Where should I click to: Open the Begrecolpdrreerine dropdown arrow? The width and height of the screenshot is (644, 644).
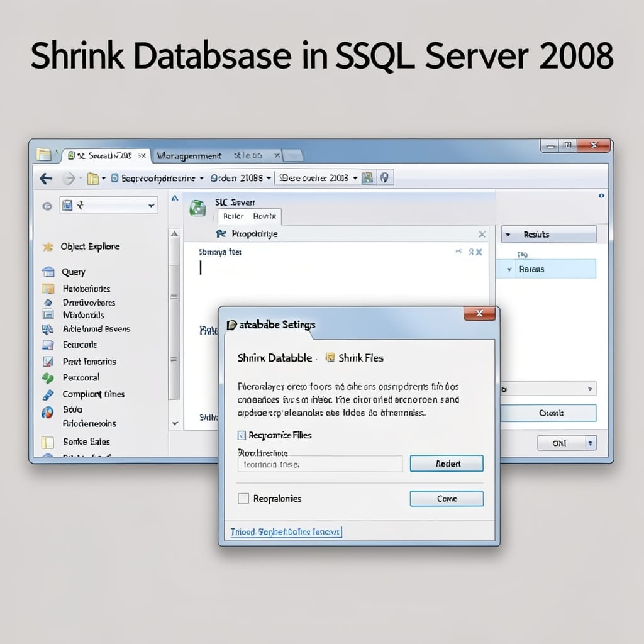202,178
